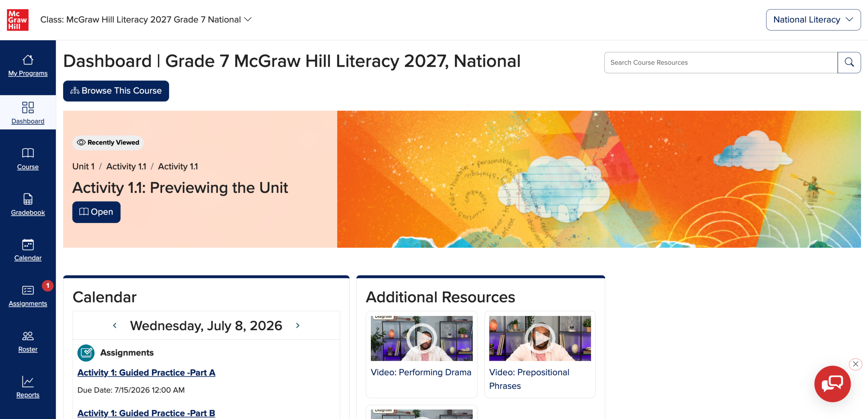Image resolution: width=868 pixels, height=419 pixels.
Task: Click the middle Activity 1.1 breadcrumb
Action: point(126,166)
